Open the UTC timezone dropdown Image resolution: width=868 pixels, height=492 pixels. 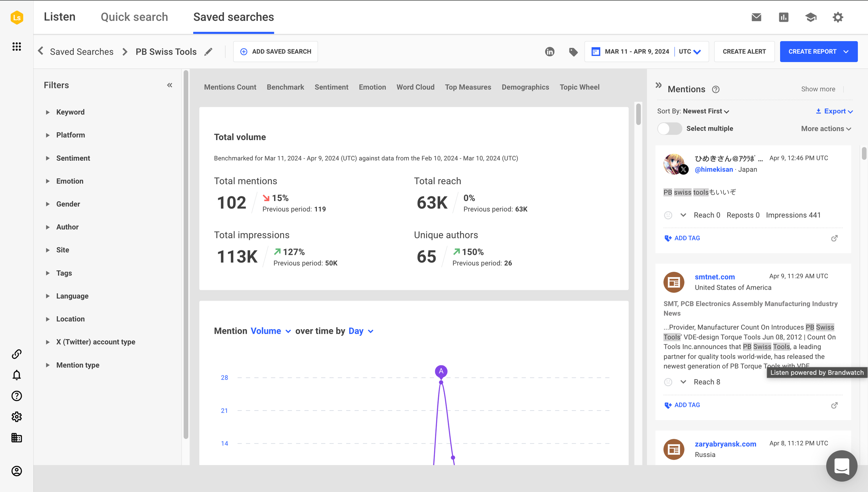(690, 52)
